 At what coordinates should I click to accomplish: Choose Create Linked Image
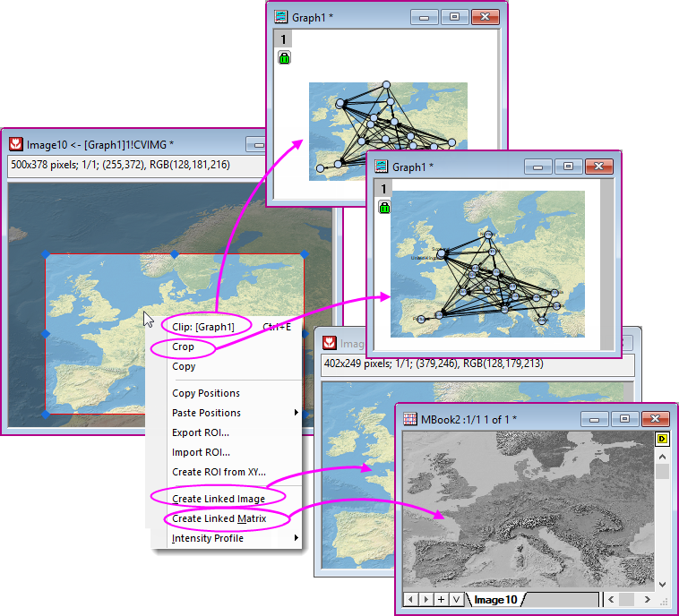pos(219,499)
